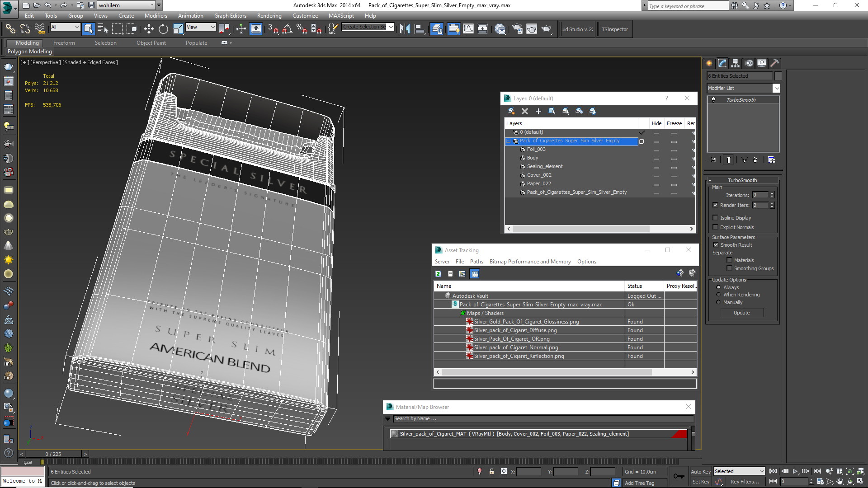Select Silver_pack_of_Cigaret_MAT material entry
The height and width of the screenshot is (488, 868).
point(538,434)
